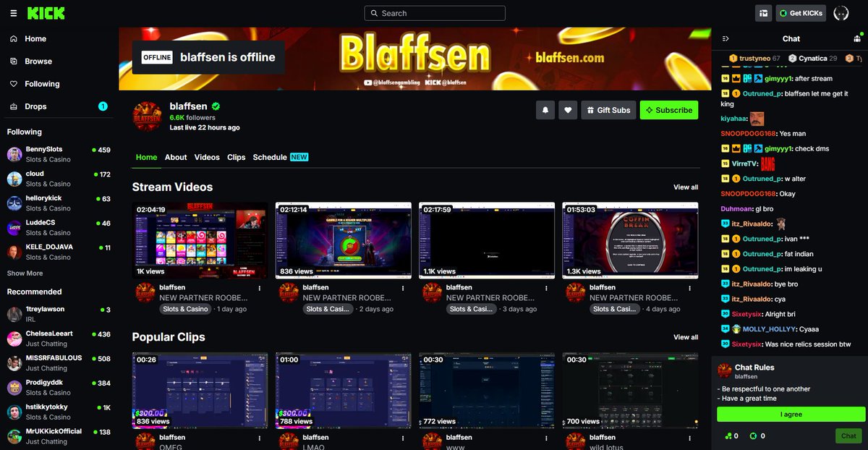The image size is (868, 450).
Task: Switch to the About tab
Action: pos(176,157)
